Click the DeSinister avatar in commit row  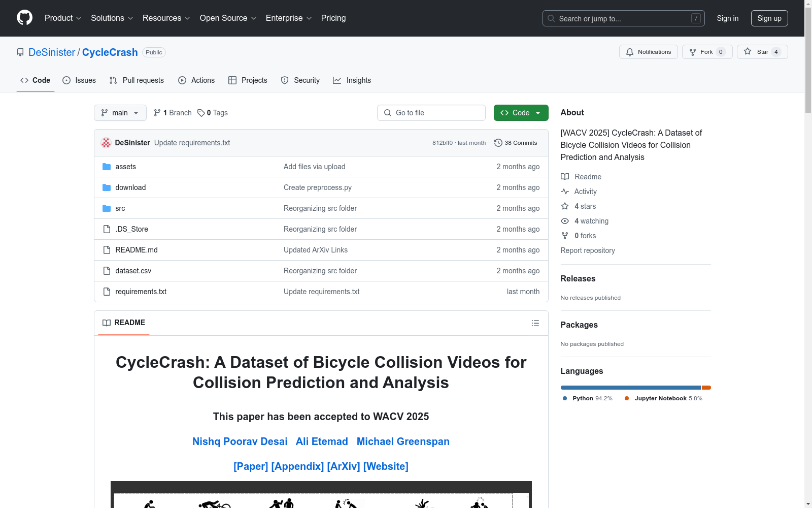coord(106,143)
